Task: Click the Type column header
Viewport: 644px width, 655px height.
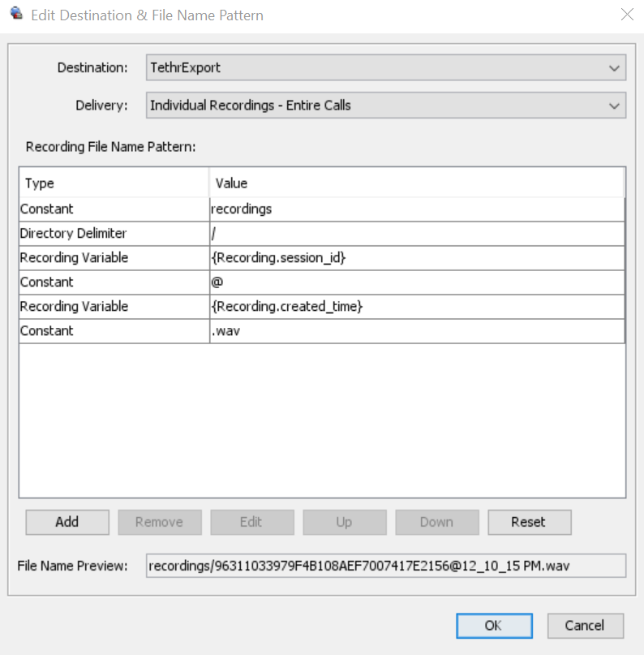Action: [114, 183]
